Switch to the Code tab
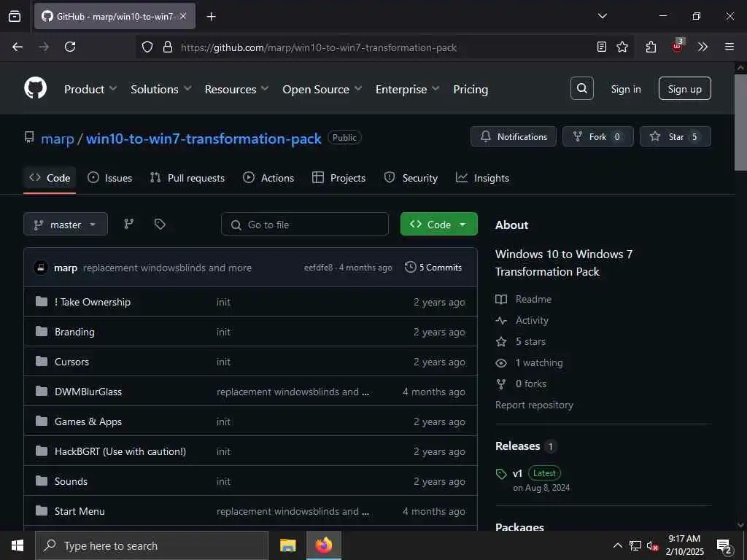 click(50, 178)
